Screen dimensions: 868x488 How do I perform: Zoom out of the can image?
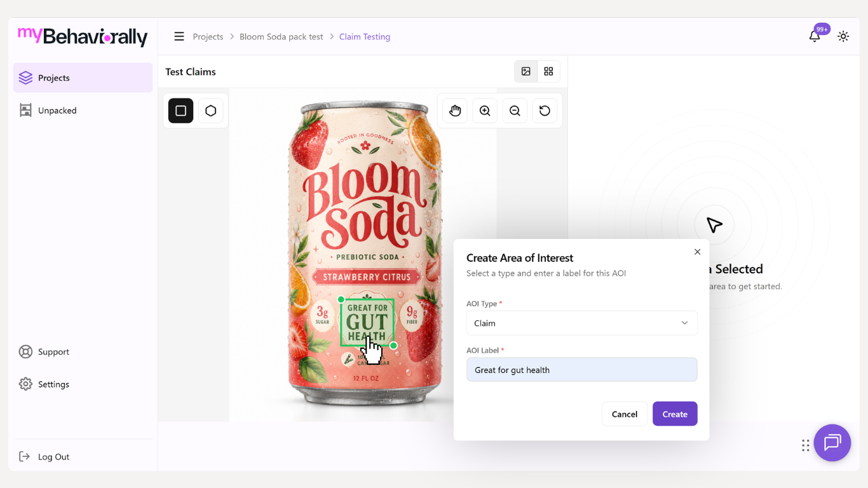(x=515, y=111)
